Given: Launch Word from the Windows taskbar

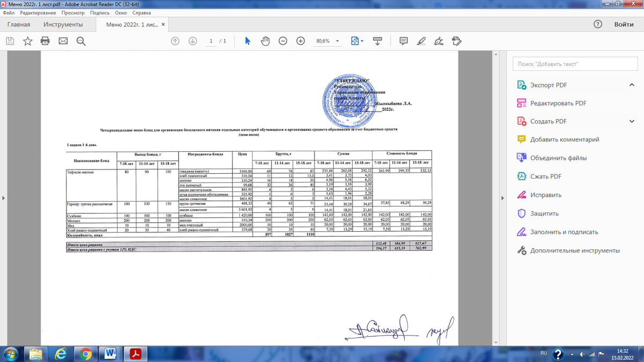Looking at the screenshot, I should 111,353.
